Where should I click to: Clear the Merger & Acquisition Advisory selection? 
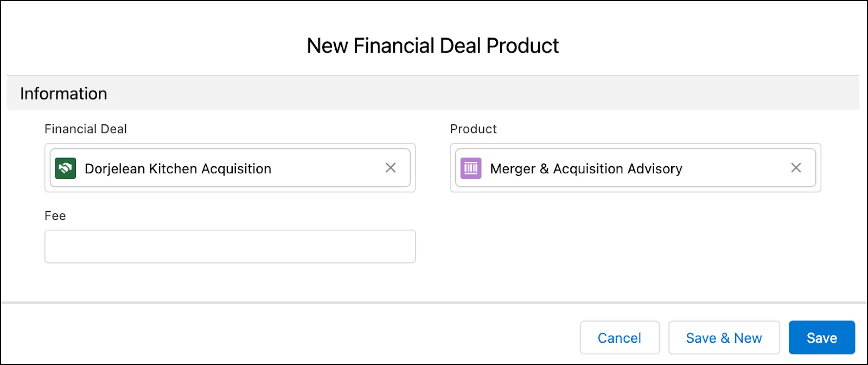796,168
